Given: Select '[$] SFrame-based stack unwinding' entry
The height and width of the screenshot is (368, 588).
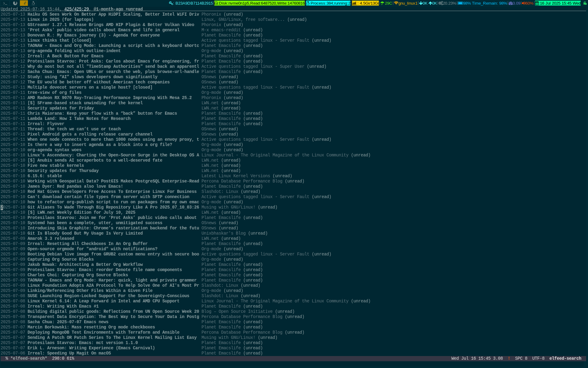Looking at the screenshot, I should [85, 103].
